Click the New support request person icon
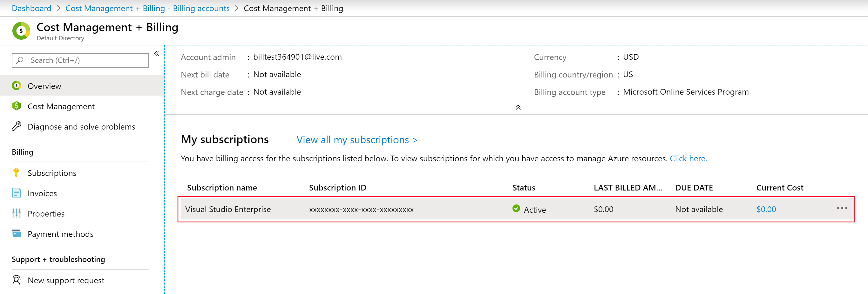Screen dimensions: 868x294 coord(17,280)
